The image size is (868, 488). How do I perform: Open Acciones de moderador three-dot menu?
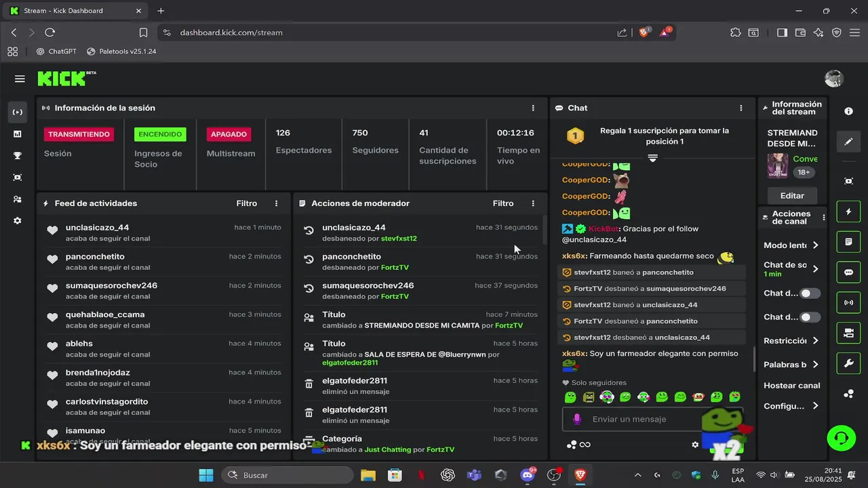click(x=533, y=203)
